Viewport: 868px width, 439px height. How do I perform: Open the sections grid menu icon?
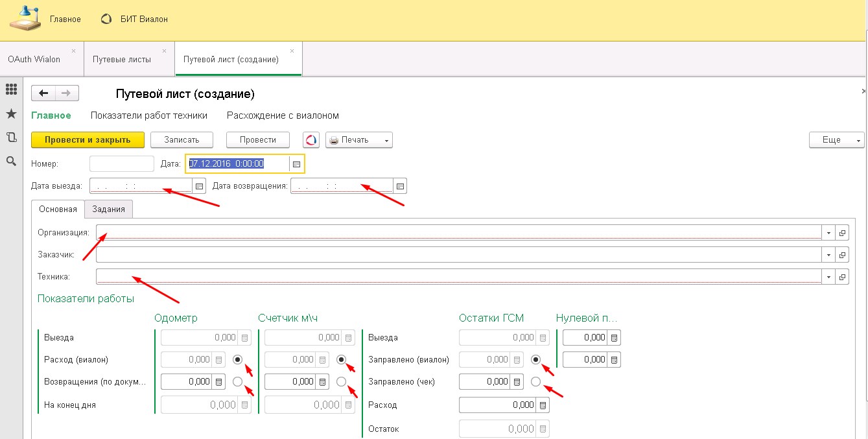click(11, 90)
